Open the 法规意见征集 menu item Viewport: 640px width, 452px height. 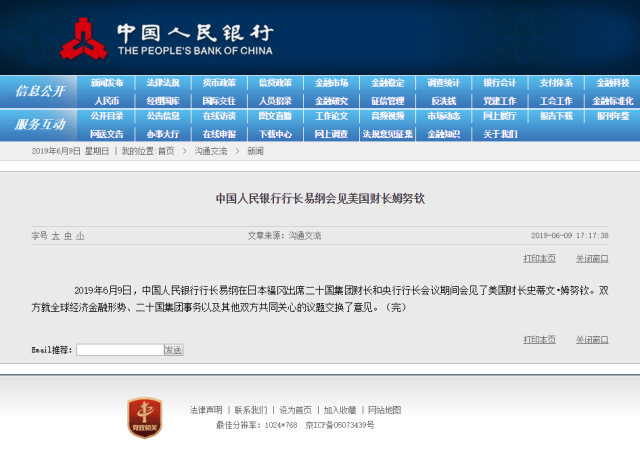click(387, 134)
